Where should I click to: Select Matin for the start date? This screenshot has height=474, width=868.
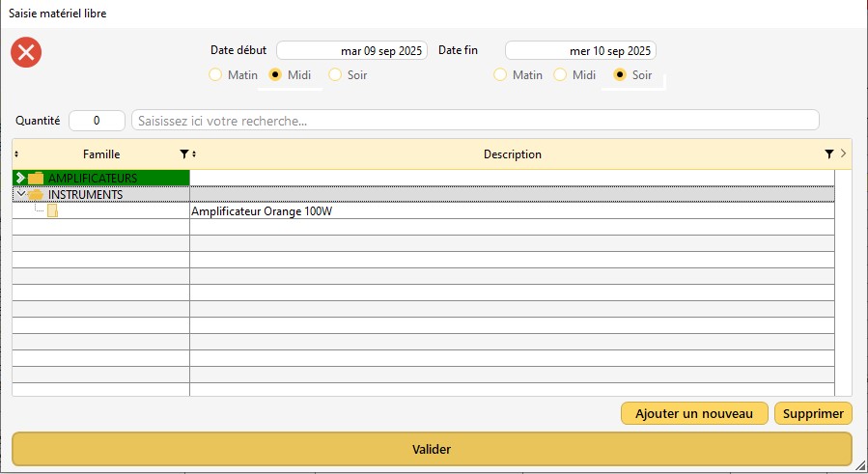click(216, 74)
